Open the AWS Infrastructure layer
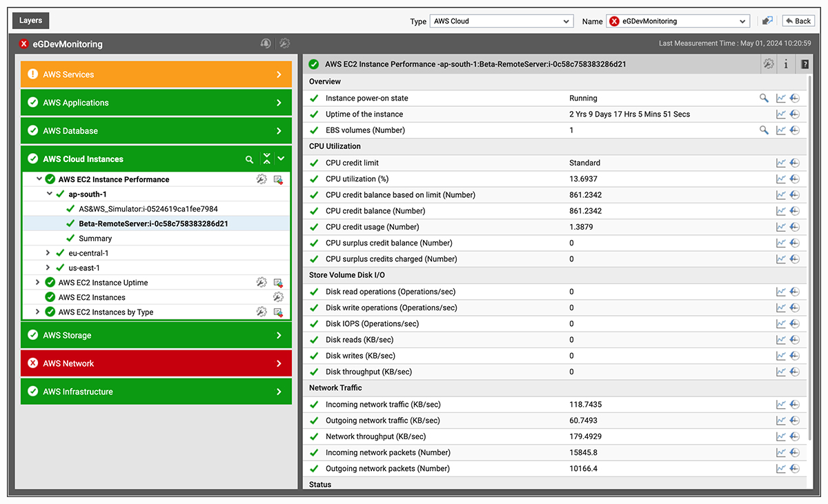Screen dimensions: 828x504 156,392
